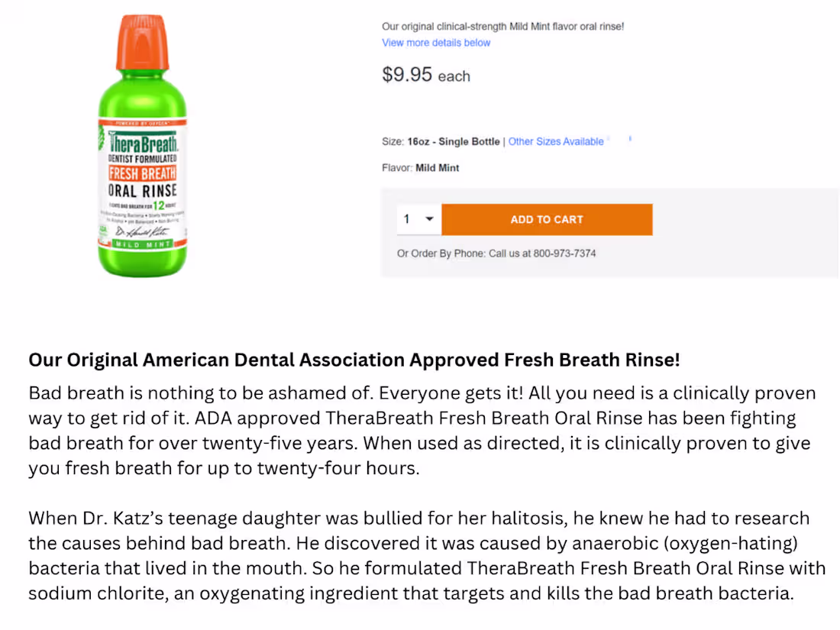Click the MILD MINT band on the bottle
The width and height of the screenshot is (840, 630).
coord(142,244)
